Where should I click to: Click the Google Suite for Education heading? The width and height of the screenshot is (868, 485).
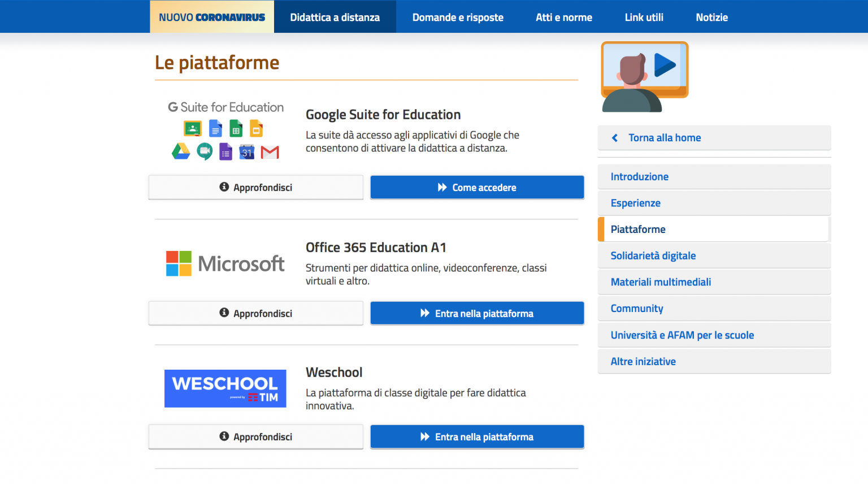coord(383,115)
